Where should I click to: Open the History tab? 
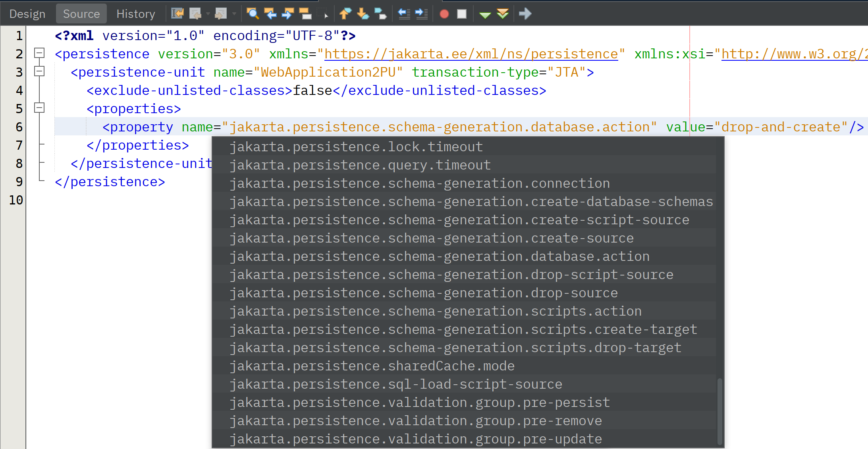pos(135,14)
